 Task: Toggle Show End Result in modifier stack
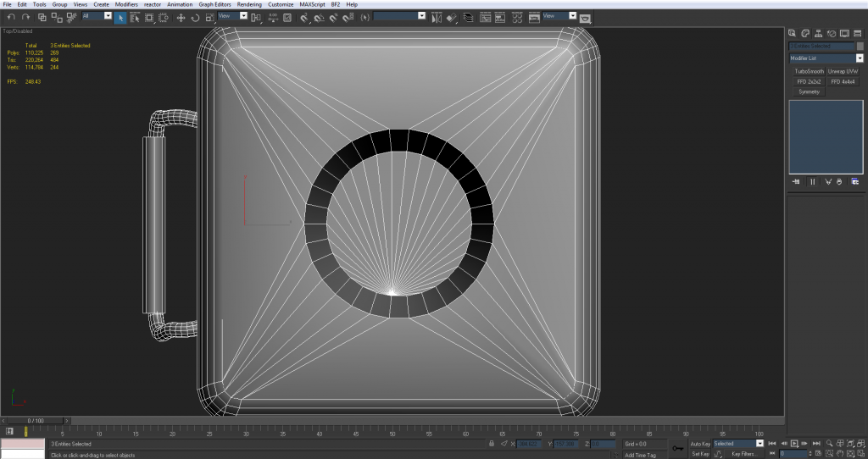click(811, 181)
